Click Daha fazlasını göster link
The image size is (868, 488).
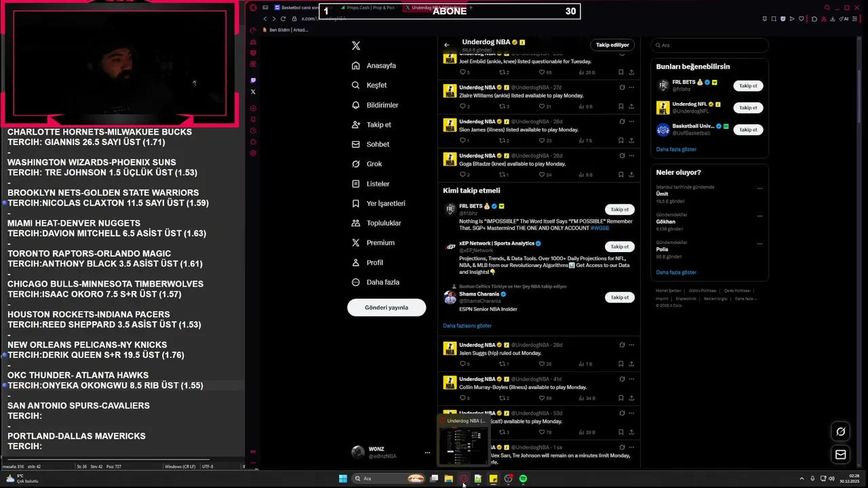[467, 326]
